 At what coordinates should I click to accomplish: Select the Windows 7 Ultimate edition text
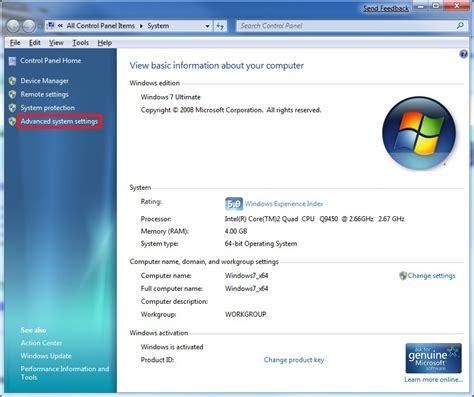[171, 97]
